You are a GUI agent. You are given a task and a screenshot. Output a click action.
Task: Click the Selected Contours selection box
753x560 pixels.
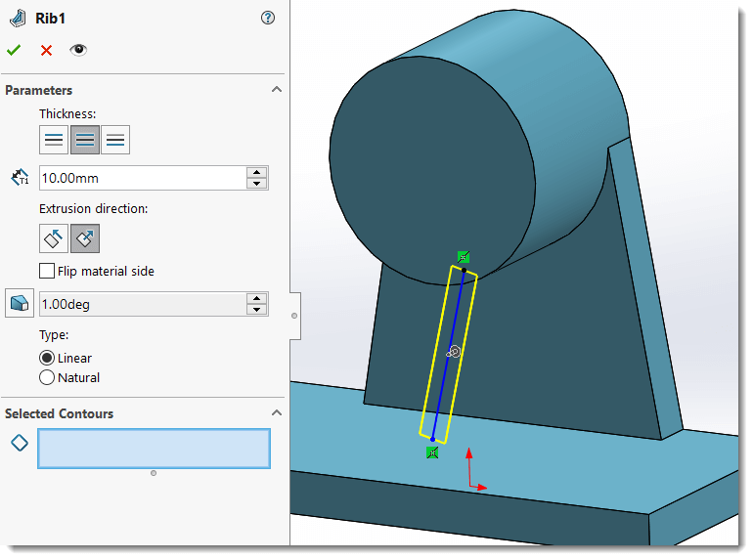tap(154, 449)
